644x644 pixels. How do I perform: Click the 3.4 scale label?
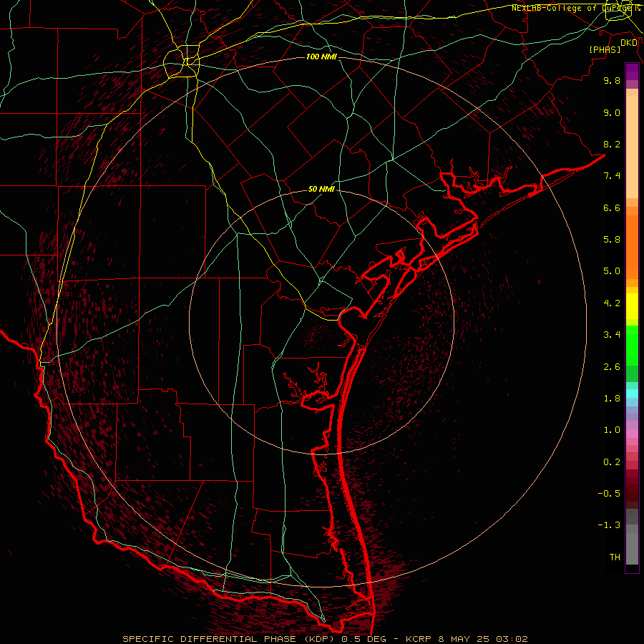point(612,335)
